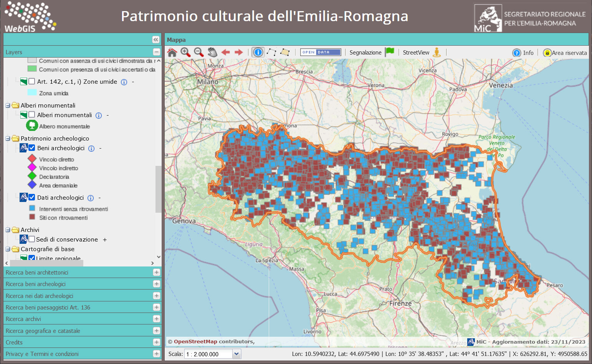Click the Layers panel vertical scrollbar thumb
Screen dimensions: 592x364
tap(158, 189)
